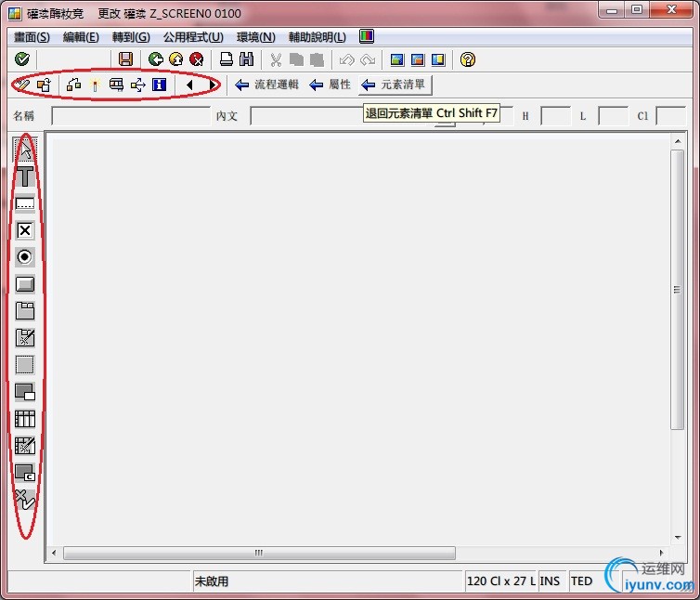This screenshot has width=700, height=600.
Task: Open the 環境(N) menu
Action: coord(256,37)
